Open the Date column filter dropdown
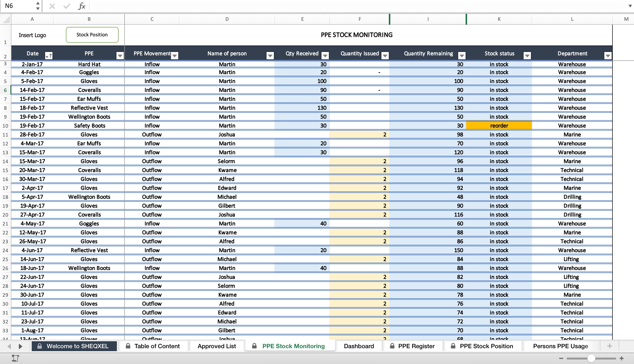 tap(49, 55)
